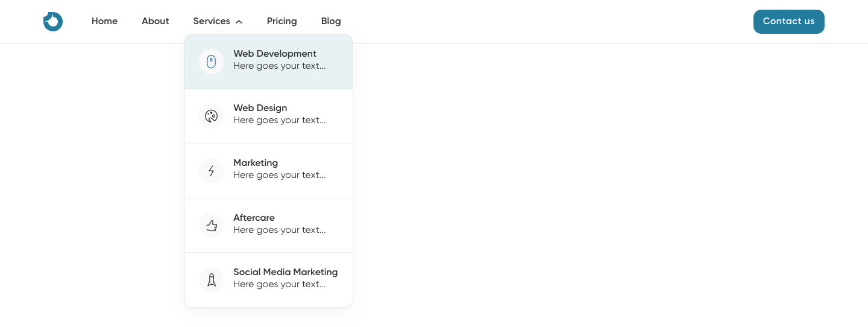
Task: Select the Web Development title in the dropdown
Action: pyautogui.click(x=275, y=54)
